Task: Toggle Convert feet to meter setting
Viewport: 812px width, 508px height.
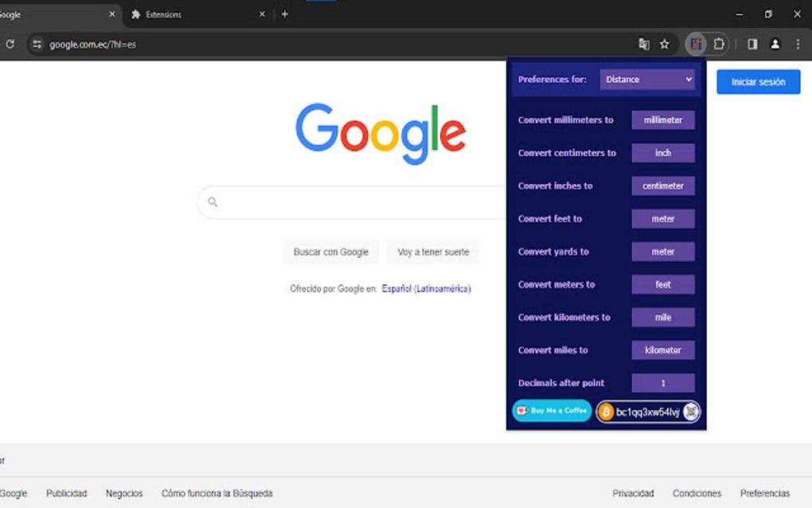Action: point(663,218)
